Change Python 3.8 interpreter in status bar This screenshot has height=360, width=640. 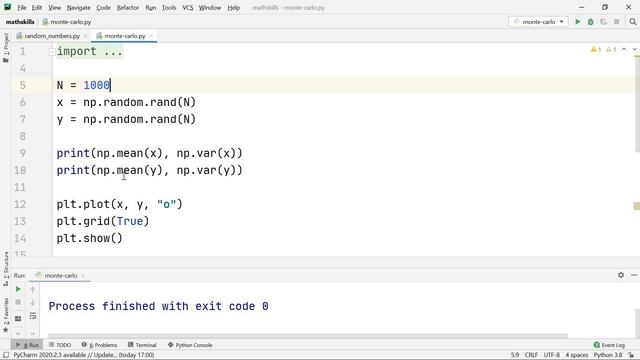(608, 355)
